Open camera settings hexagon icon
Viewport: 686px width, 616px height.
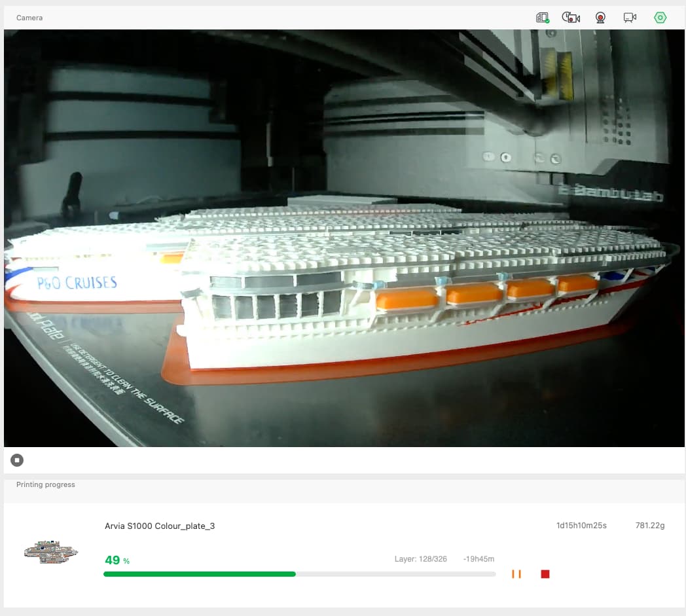[660, 18]
